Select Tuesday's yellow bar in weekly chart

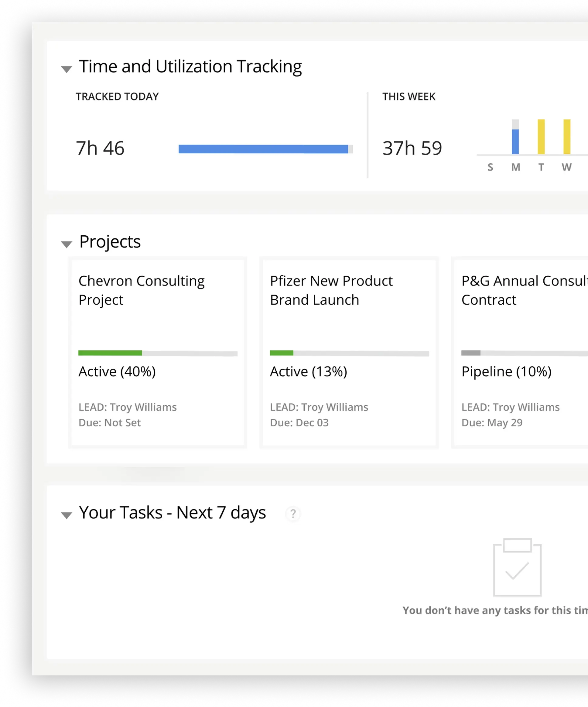(541, 136)
